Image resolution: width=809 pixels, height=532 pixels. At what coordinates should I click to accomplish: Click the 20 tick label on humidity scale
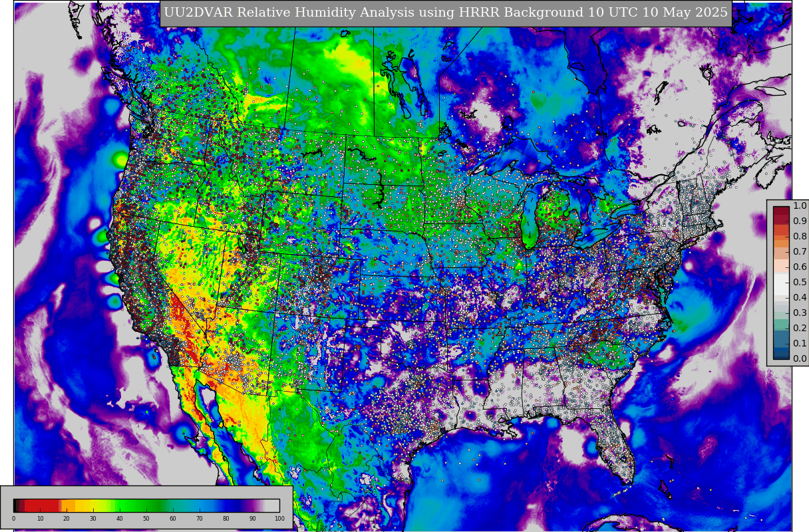click(67, 519)
